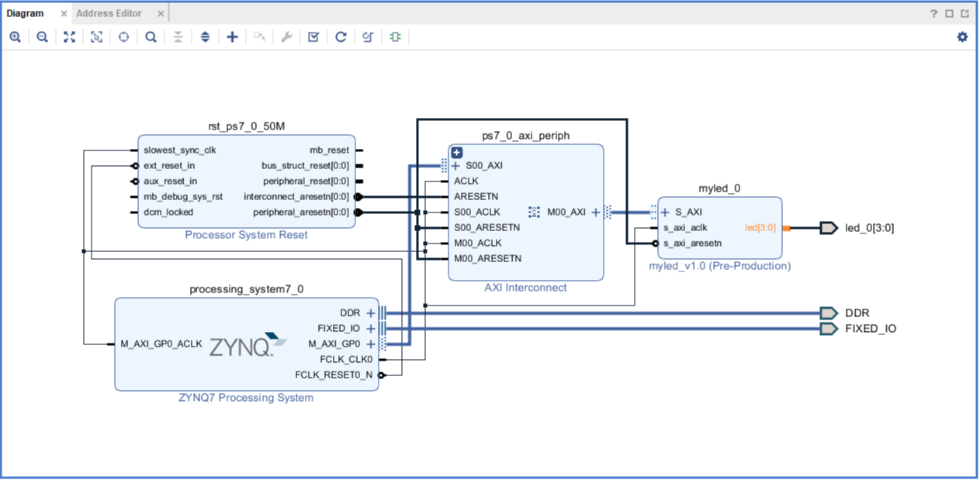Select the interconnect_aresetn[0:0] pin
Viewport: 980px width, 480px height.
click(x=296, y=197)
